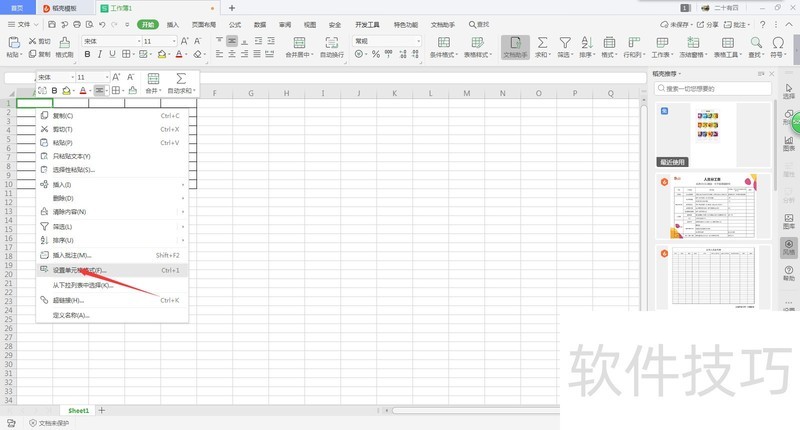Click the ribbon Decrease Font Size A- icon
800x430 pixels.
(x=197, y=41)
